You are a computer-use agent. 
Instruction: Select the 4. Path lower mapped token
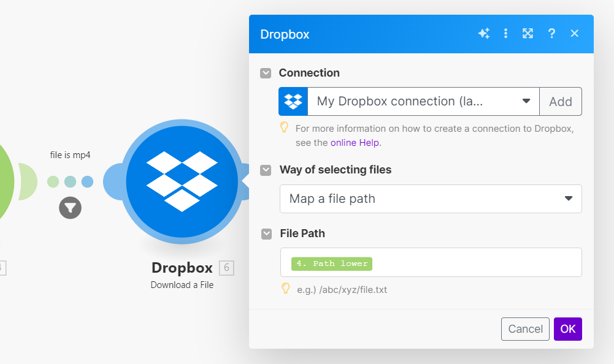332,264
